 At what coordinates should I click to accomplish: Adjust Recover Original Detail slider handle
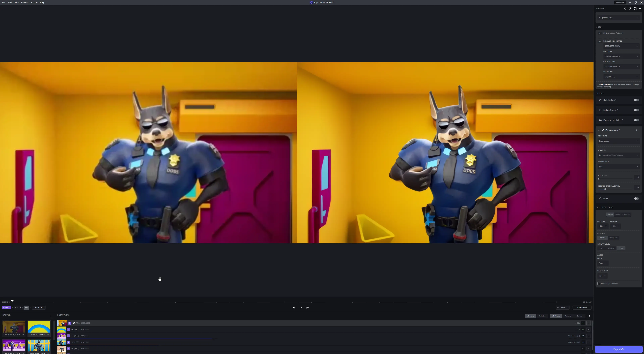tap(605, 189)
